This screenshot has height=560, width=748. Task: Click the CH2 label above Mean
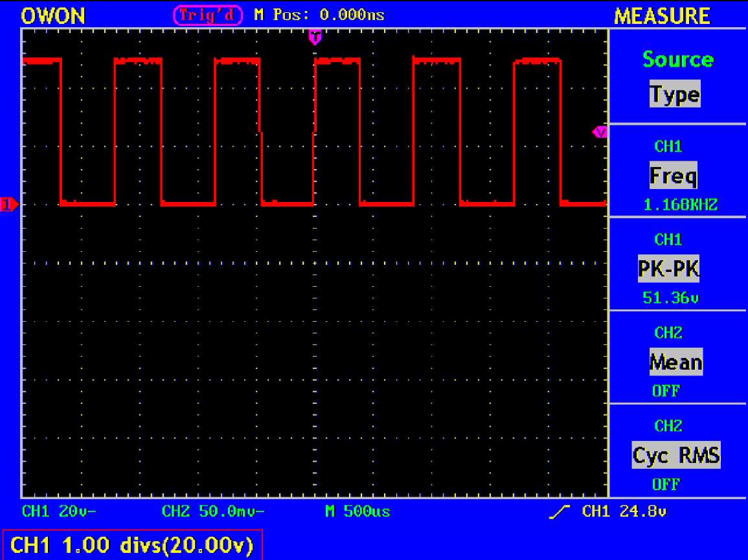pyautogui.click(x=668, y=333)
